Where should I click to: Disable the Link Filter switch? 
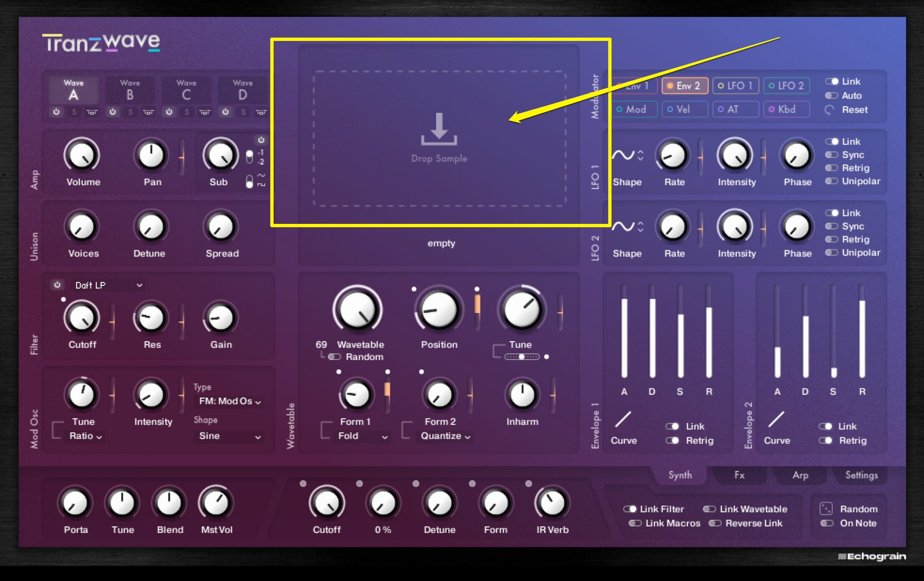coord(630,509)
